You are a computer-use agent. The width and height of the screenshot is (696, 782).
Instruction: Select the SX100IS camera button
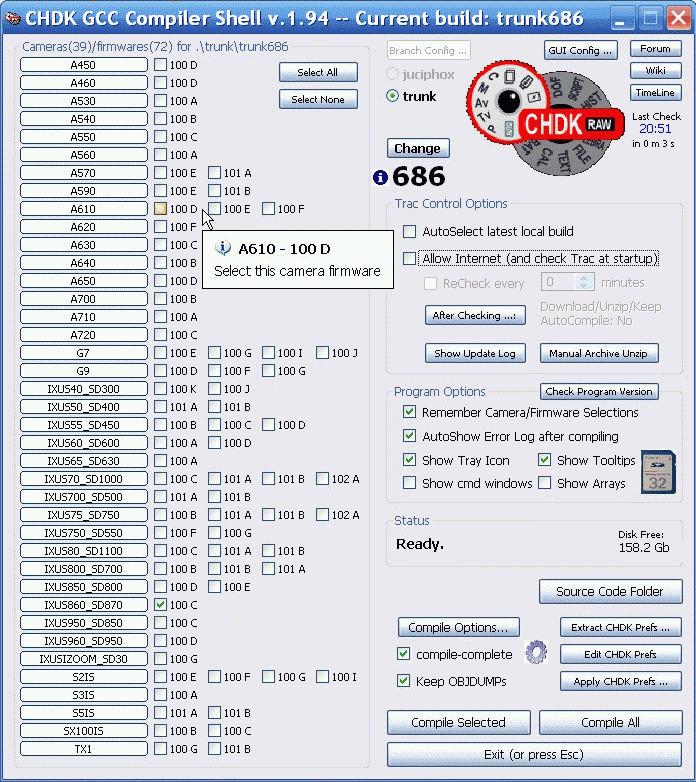click(x=84, y=731)
